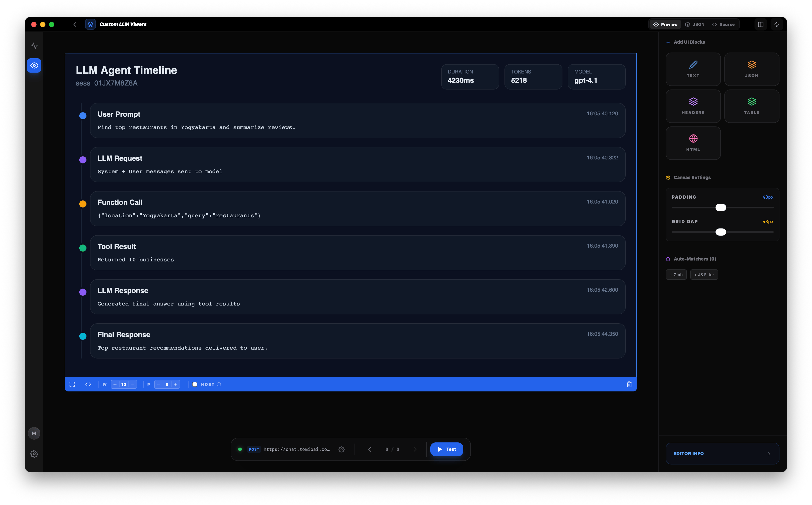
Task: Click the HOST info icon
Action: 219,384
